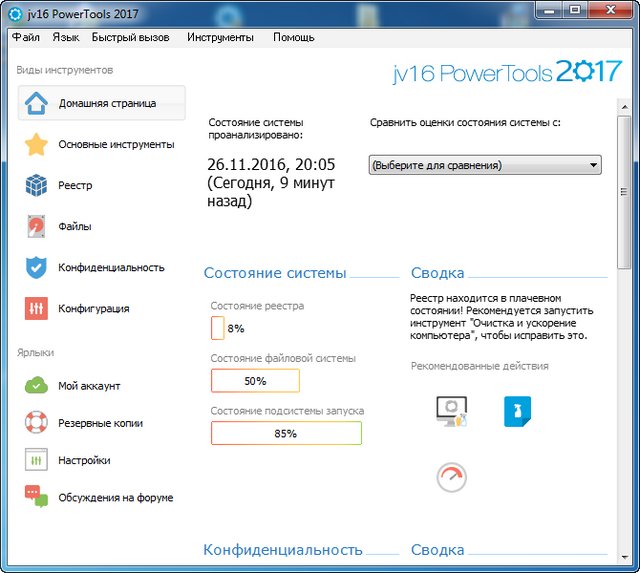Click the Состояние подсистемы запуска 85% bar
The height and width of the screenshot is (573, 640).
click(x=286, y=433)
